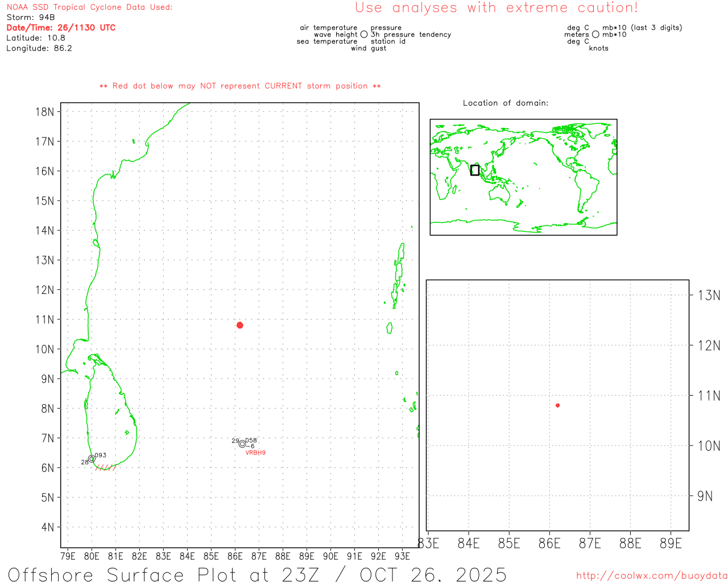Viewport: 728px width, 582px height.
Task: Click the black domain box on world map
Action: pyautogui.click(x=475, y=170)
